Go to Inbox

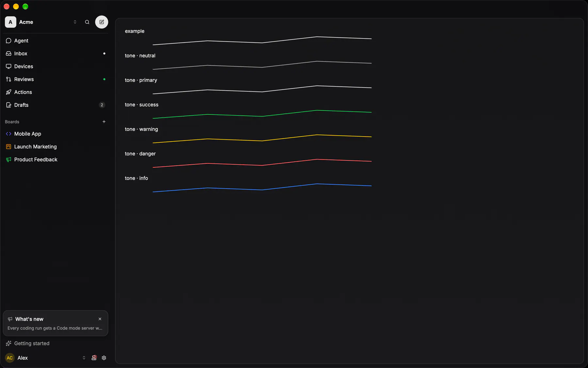tap(56, 54)
